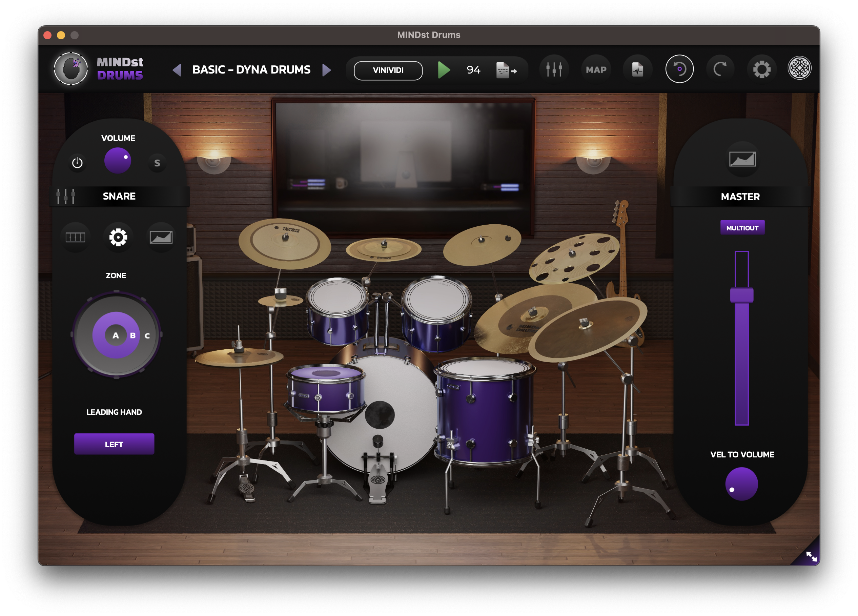
Task: Click the master volume fader handle
Action: (741, 295)
